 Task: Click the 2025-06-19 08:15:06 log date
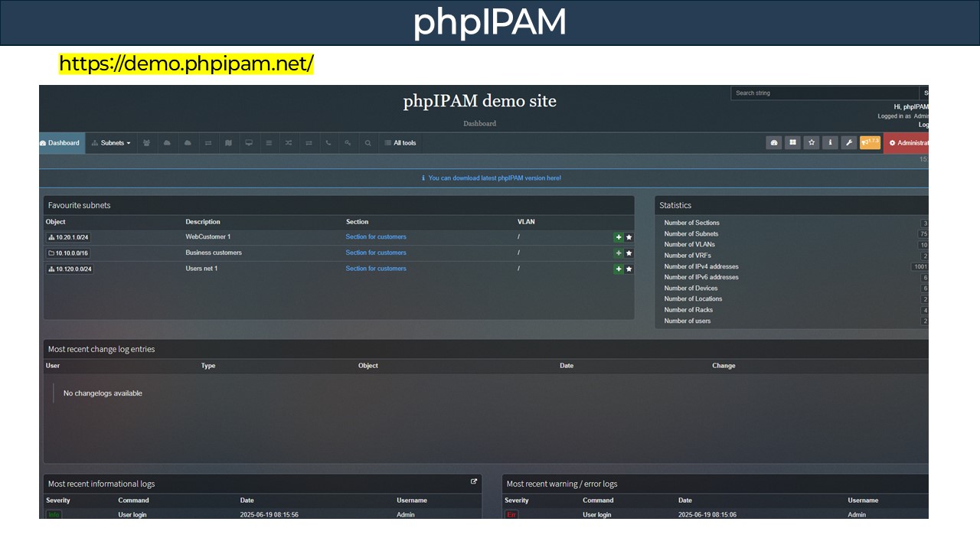[x=707, y=515]
